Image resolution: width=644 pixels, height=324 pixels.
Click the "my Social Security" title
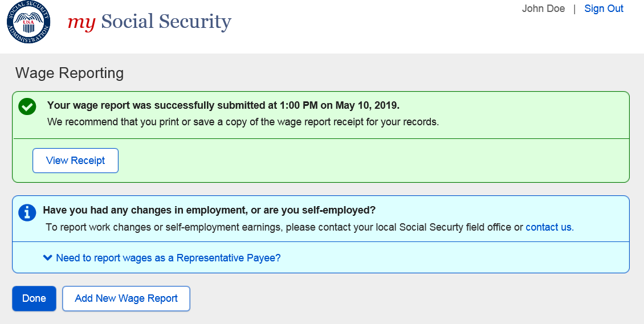click(149, 22)
